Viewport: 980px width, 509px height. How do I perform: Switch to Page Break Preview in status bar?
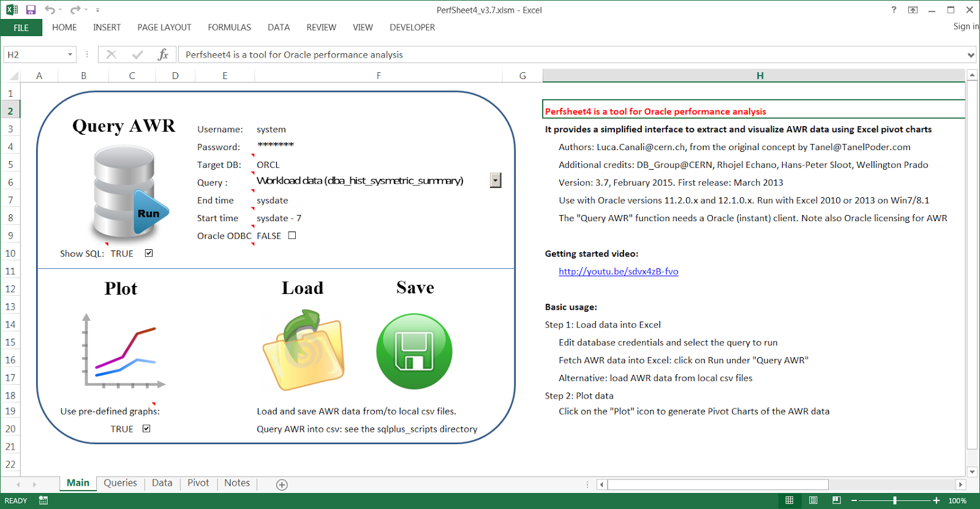[x=837, y=500]
